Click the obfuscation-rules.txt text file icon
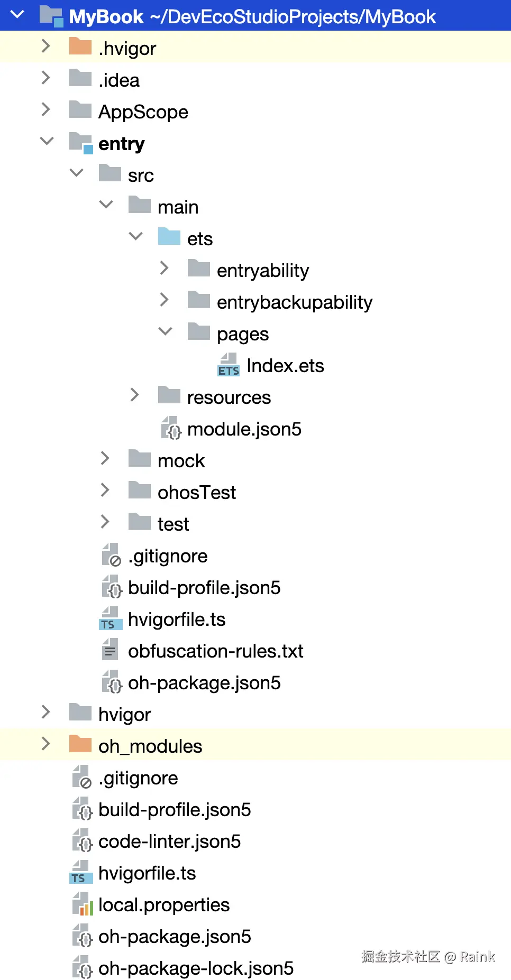511x980 pixels. coord(110,651)
